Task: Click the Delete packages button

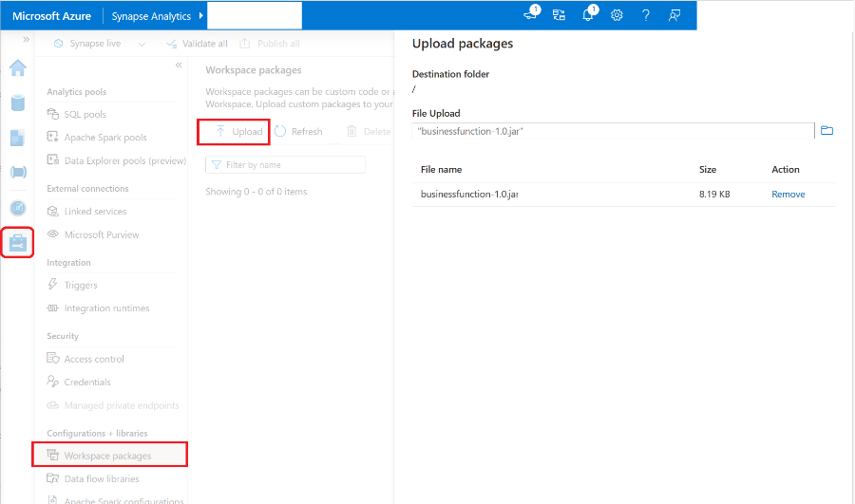Action: pos(370,132)
